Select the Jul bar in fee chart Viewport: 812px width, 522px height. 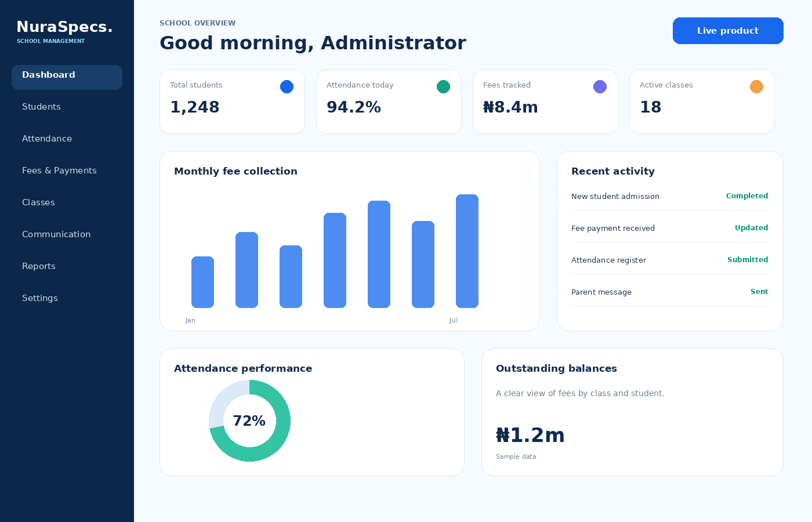tap(467, 251)
